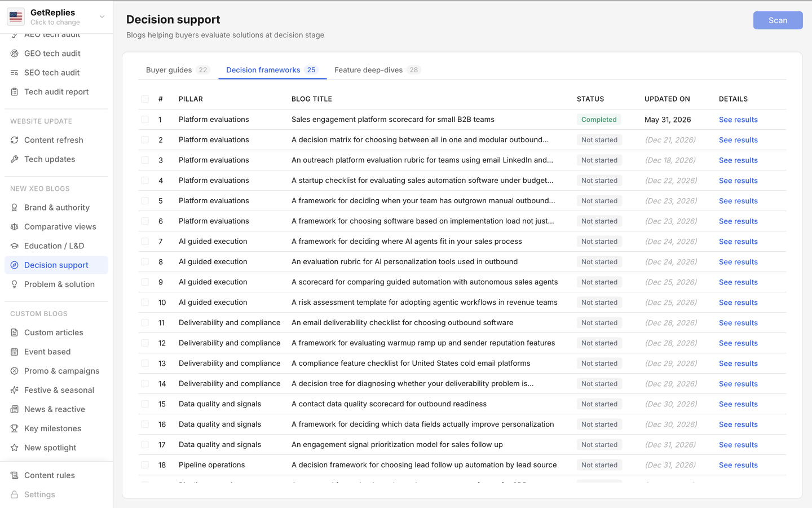
Task: Open See results for row 9 scorecard
Action: 738,282
